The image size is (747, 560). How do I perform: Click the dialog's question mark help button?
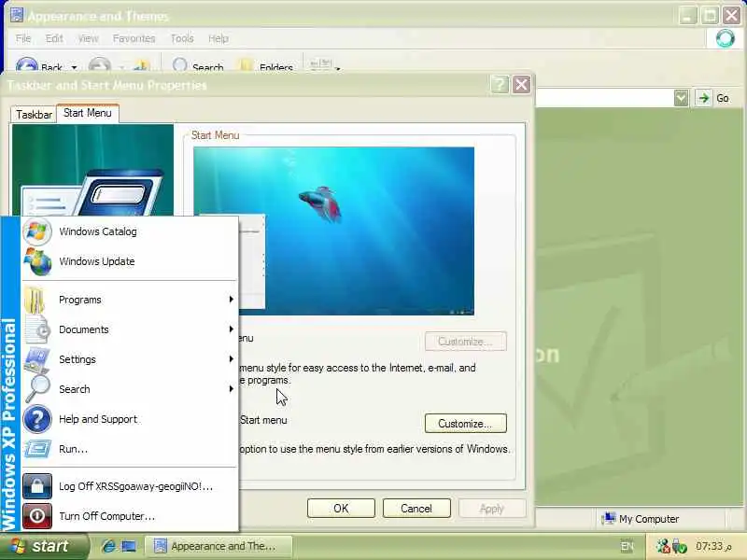(500, 85)
